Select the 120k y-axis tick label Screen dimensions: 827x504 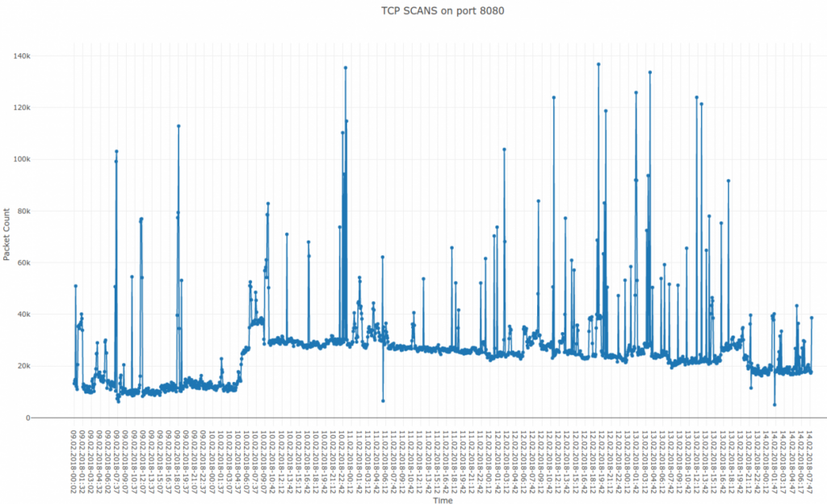coord(22,107)
